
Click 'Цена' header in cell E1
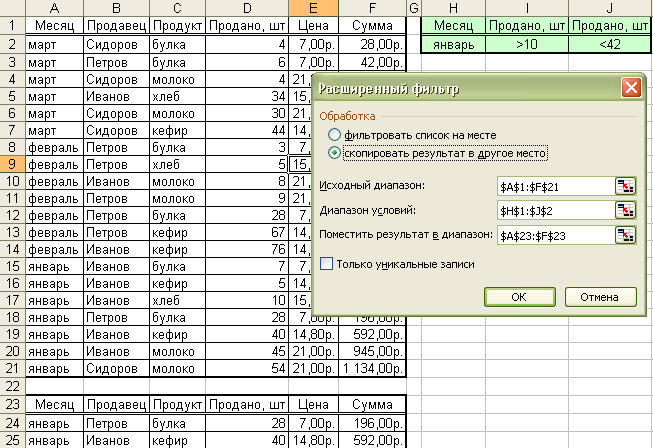(313, 25)
